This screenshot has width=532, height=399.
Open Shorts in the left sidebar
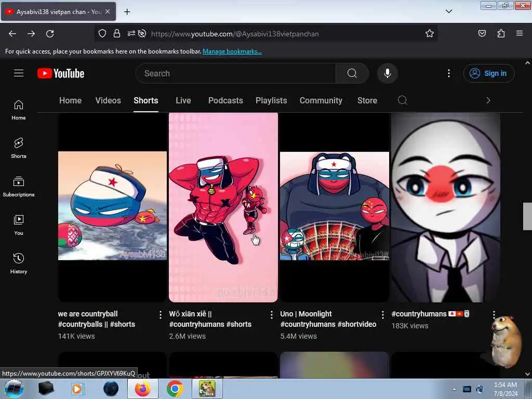click(19, 148)
